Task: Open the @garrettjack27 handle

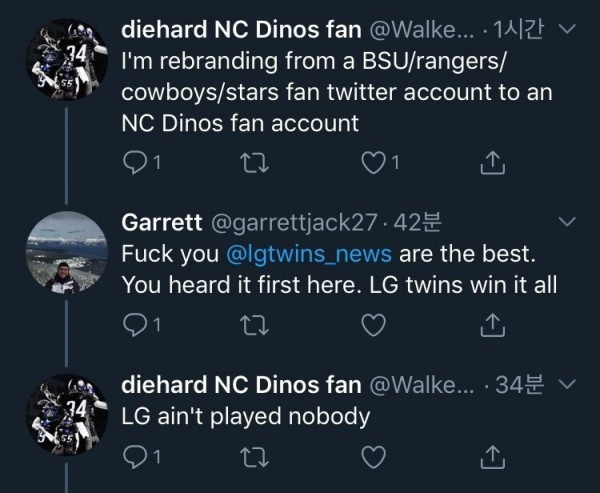Action: pyautogui.click(x=294, y=222)
